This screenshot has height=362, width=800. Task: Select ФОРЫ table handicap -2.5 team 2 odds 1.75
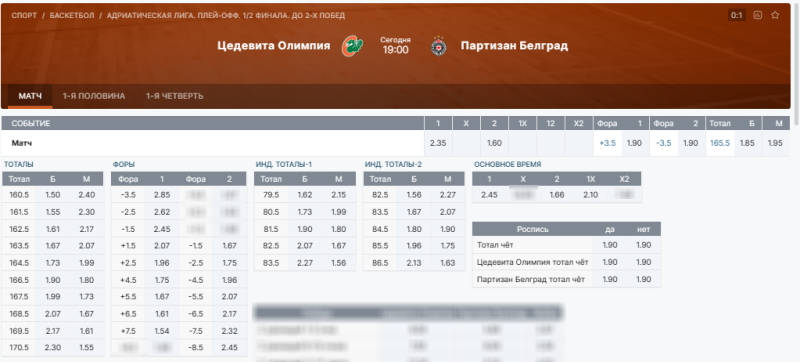[x=230, y=263]
